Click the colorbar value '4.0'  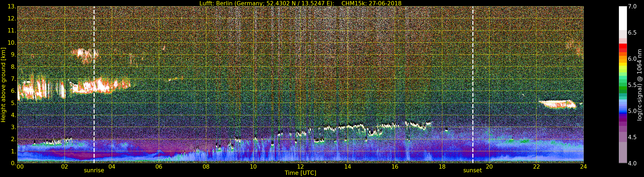pyautogui.click(x=632, y=163)
